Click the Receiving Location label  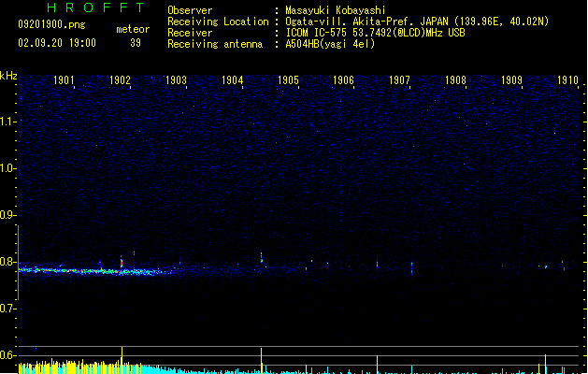coord(218,22)
